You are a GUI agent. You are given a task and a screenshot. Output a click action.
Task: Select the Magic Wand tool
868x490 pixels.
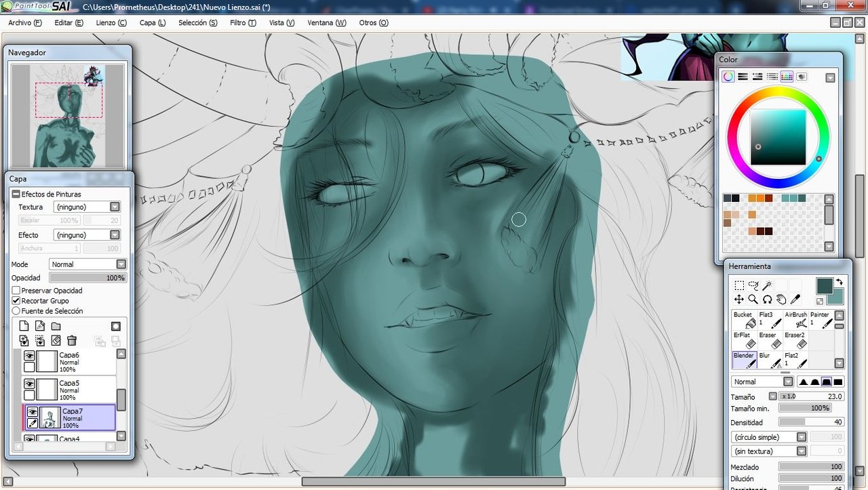pos(767,285)
